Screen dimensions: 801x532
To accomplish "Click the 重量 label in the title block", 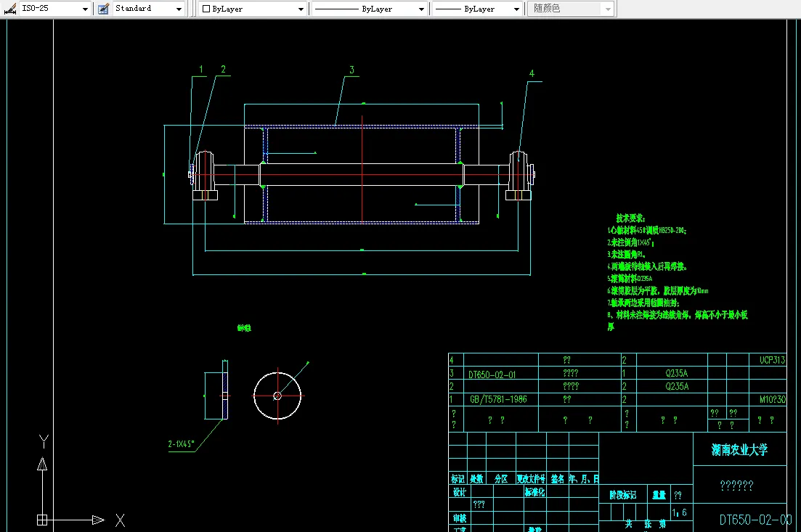I will click(659, 495).
